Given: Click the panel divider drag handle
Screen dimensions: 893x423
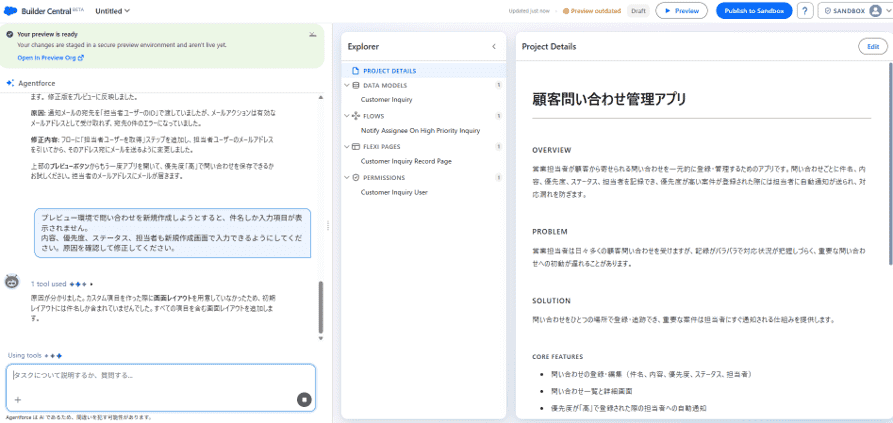Looking at the screenshot, I should pos(328,225).
